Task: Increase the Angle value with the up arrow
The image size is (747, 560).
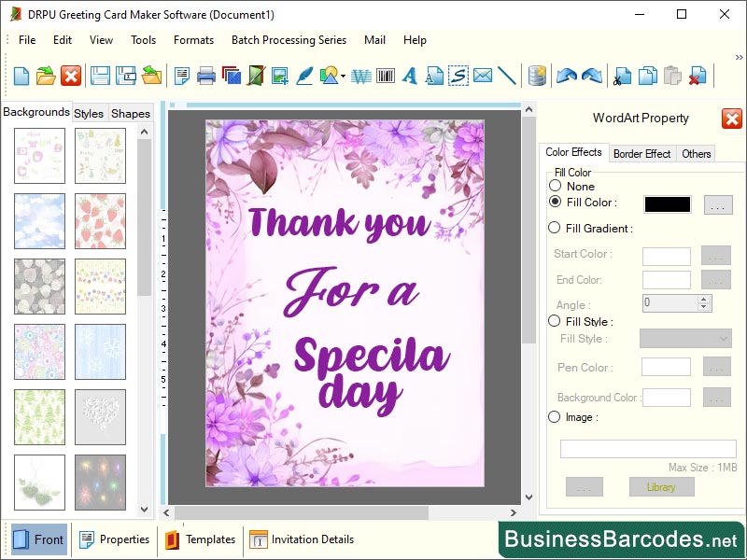Action: click(703, 298)
